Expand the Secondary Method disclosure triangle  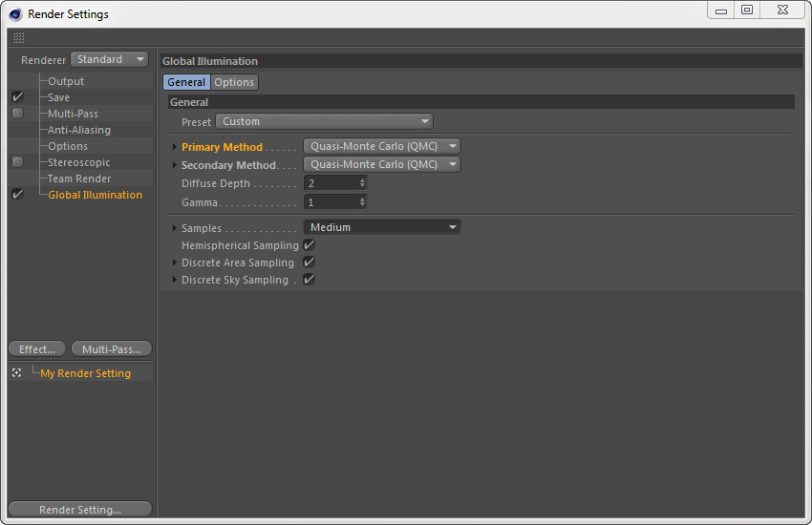(x=174, y=165)
